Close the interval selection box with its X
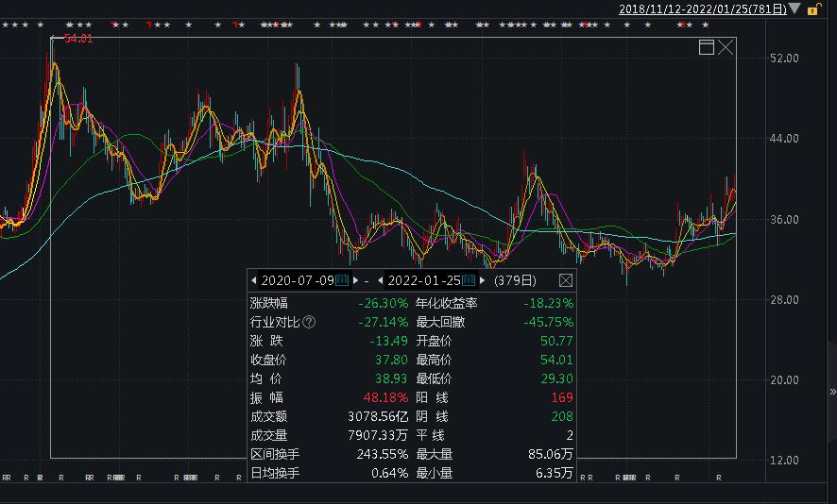 726,47
